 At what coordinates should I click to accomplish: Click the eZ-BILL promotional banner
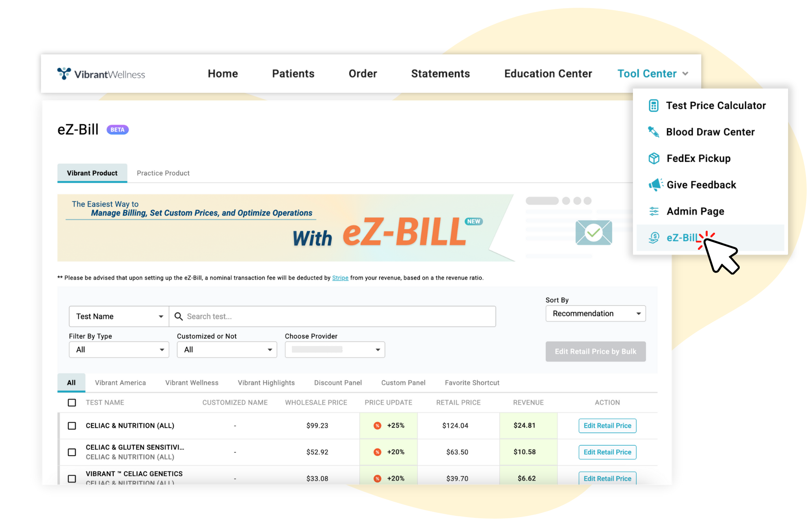coord(286,228)
